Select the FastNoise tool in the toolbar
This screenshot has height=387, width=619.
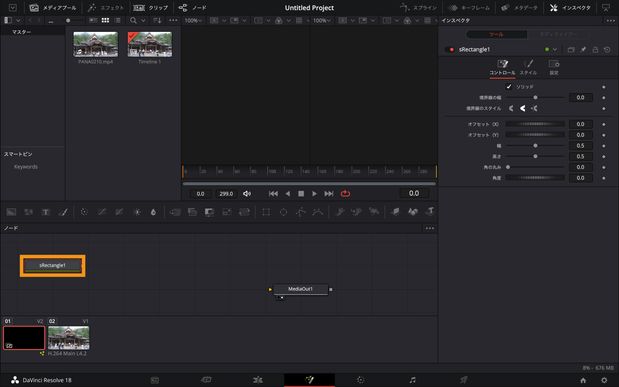click(28, 212)
